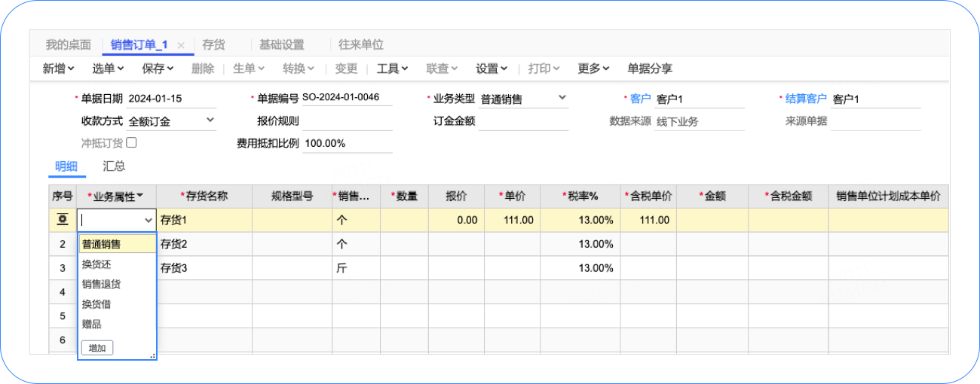Click the 单据分享 button
This screenshot has height=384, width=980.
coord(650,69)
